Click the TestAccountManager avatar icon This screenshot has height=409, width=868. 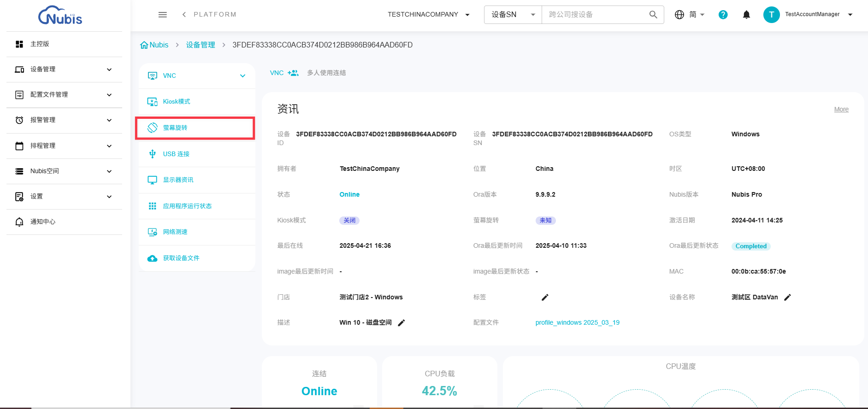pos(772,15)
